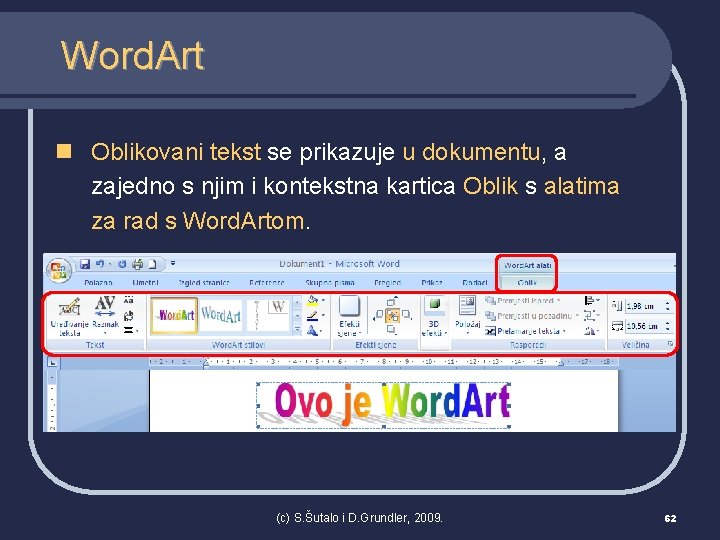Nudge shadow right
The image size is (720, 540).
tap(406, 315)
